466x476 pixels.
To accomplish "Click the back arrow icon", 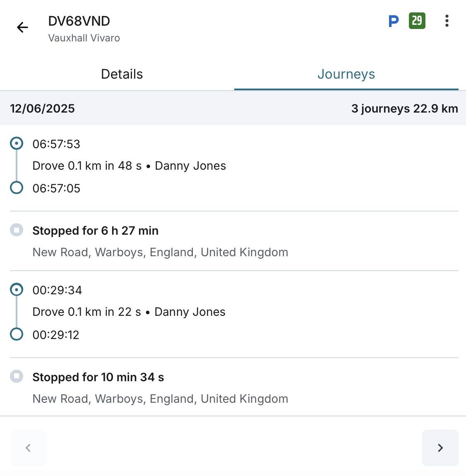I will pos(22,28).
